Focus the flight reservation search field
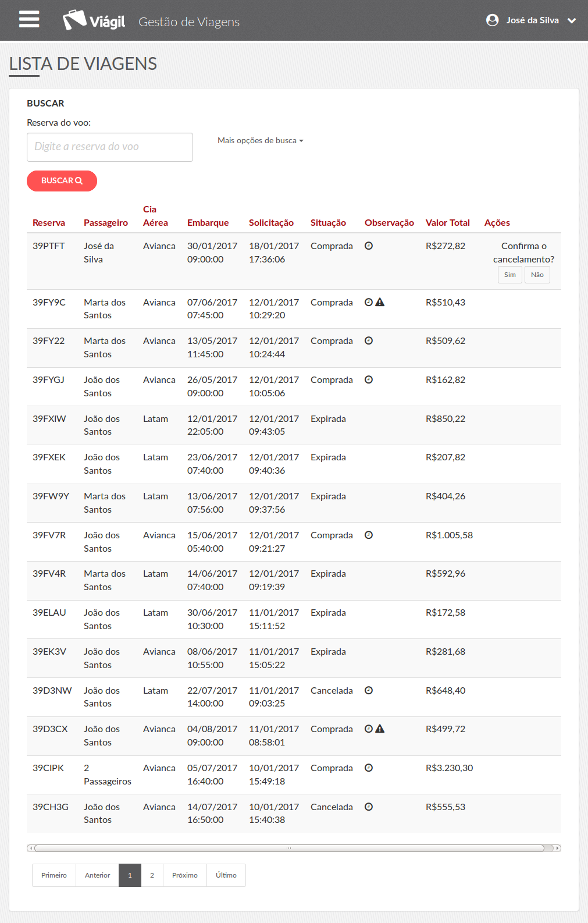Screen dimensions: 588x923 110,147
